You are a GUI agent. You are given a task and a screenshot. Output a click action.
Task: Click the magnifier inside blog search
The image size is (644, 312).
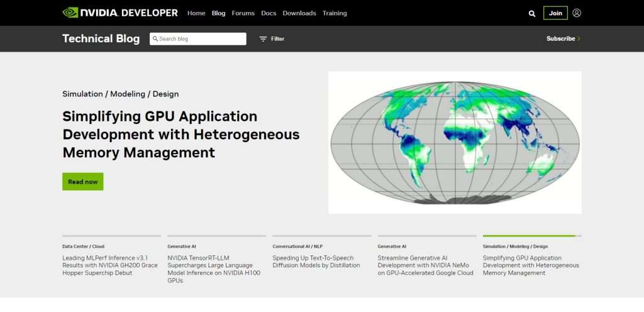pos(155,38)
